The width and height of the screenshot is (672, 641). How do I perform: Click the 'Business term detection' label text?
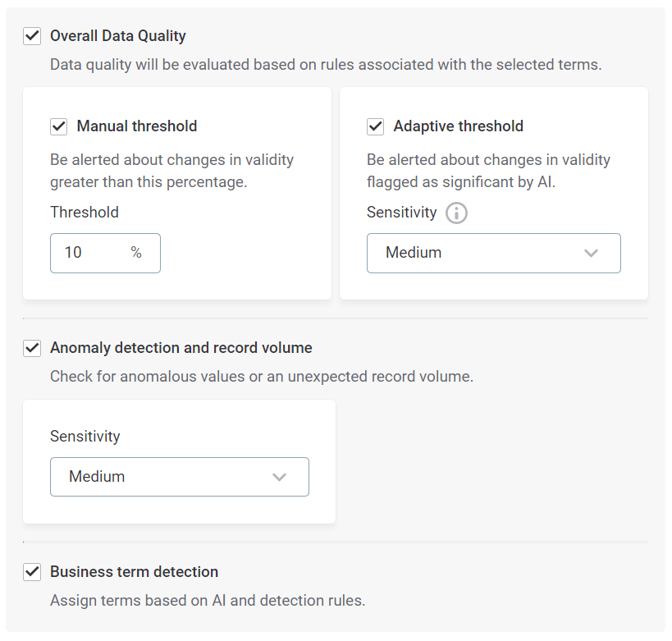click(135, 572)
